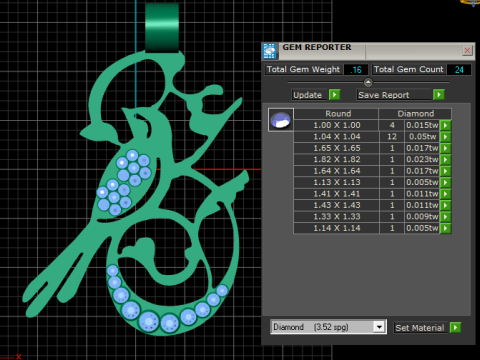The image size is (480, 360).
Task: Select the 1.33 X 1.33 size cell
Action: [x=337, y=217]
